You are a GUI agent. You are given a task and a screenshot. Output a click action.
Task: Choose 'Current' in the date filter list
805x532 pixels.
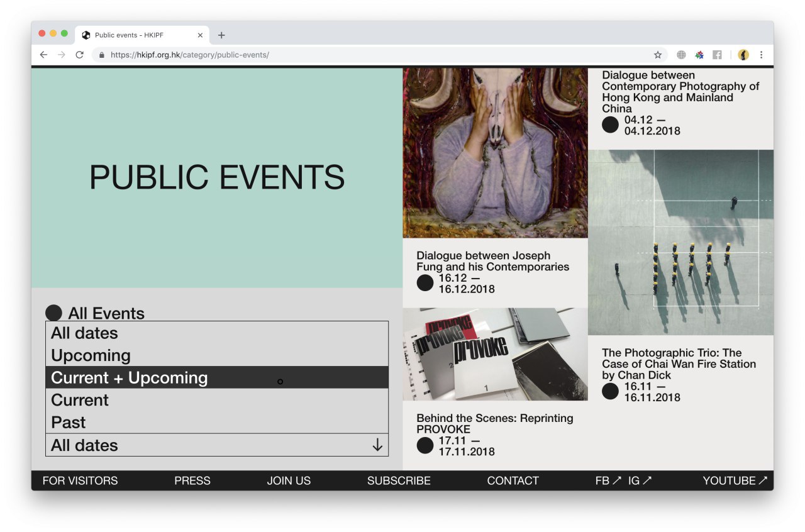(x=217, y=400)
